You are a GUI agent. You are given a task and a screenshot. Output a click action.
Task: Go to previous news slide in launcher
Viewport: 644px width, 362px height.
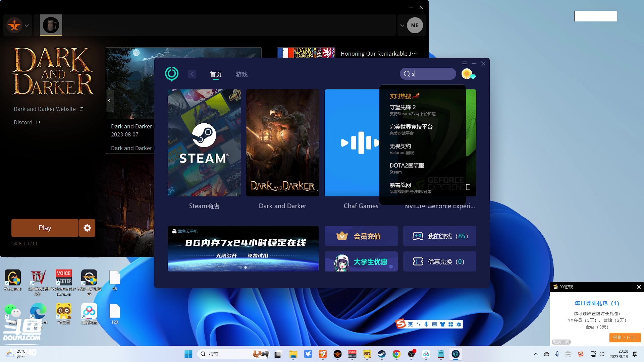[x=109, y=101]
